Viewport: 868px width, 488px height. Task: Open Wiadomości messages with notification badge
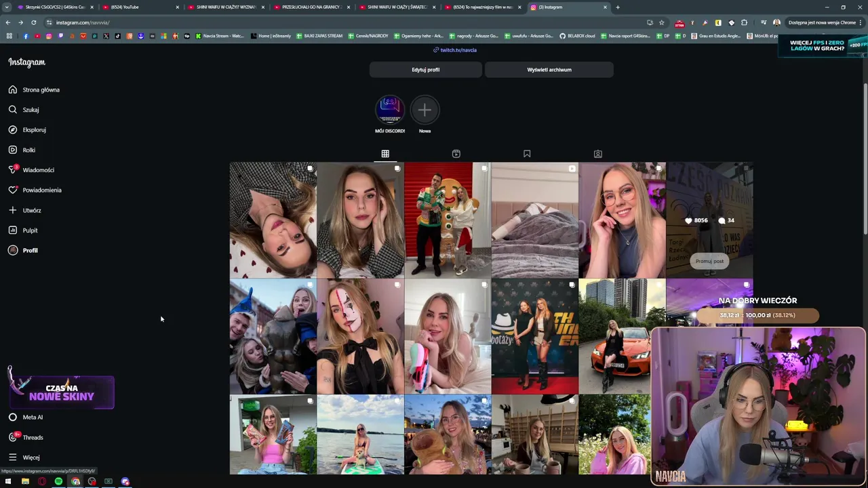31,170
